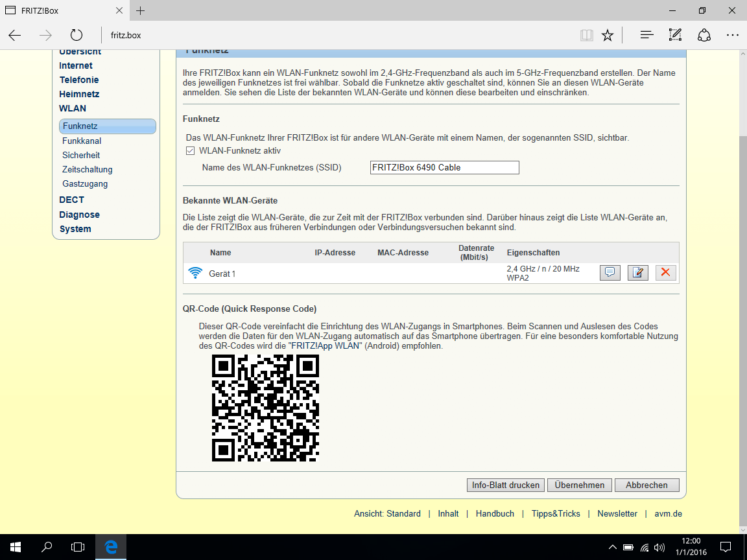
Task: Click Übernehmen button
Action: [579, 485]
